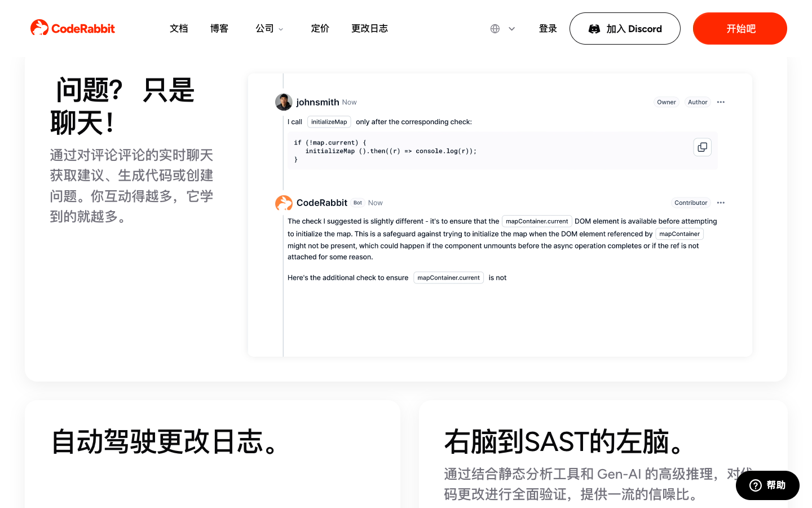Open the globe language selector icon

[x=495, y=29]
